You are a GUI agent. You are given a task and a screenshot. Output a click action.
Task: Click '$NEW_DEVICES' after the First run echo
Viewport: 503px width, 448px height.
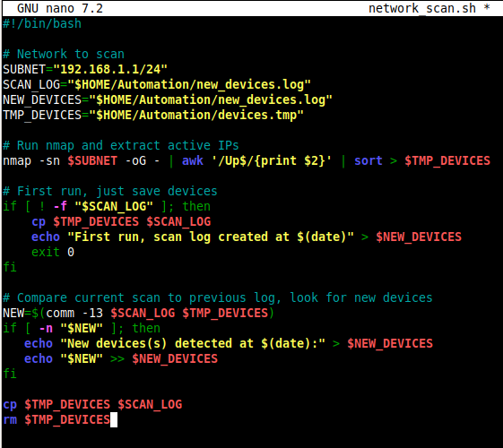[419, 237]
